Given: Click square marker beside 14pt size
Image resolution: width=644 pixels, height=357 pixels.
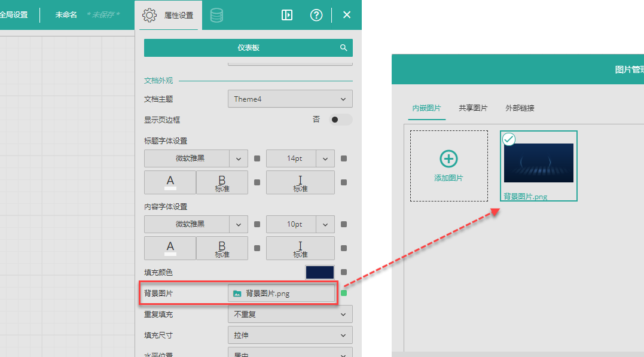Looking at the screenshot, I should tap(344, 158).
